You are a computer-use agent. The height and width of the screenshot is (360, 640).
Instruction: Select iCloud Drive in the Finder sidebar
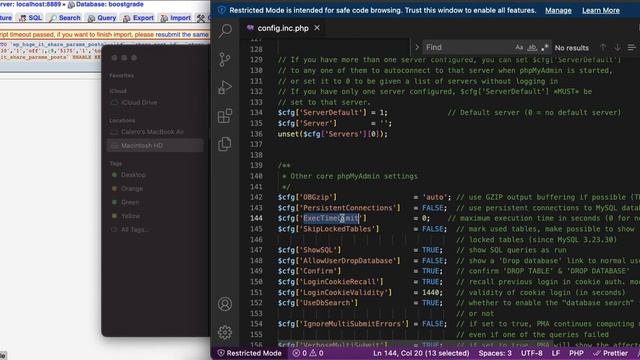(x=139, y=102)
